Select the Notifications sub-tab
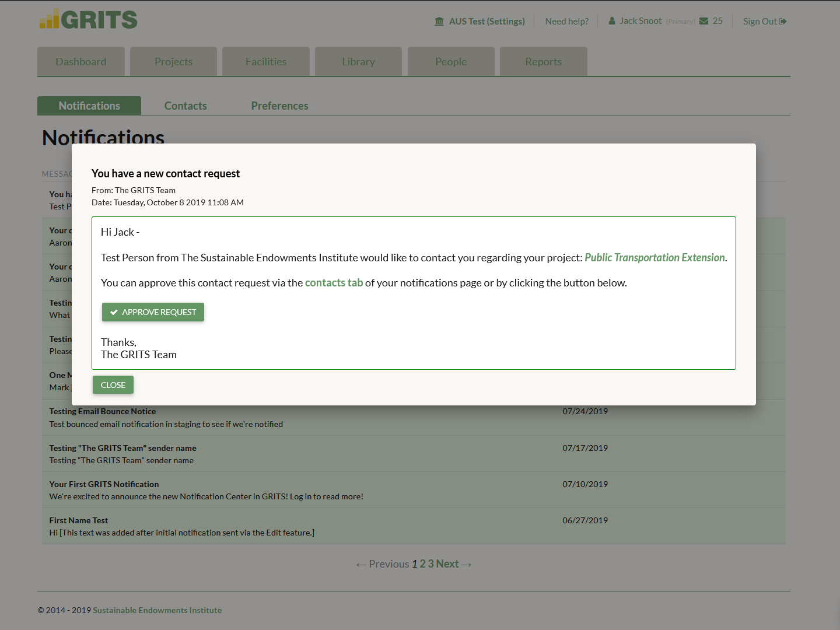This screenshot has width=840, height=630. coord(89,106)
